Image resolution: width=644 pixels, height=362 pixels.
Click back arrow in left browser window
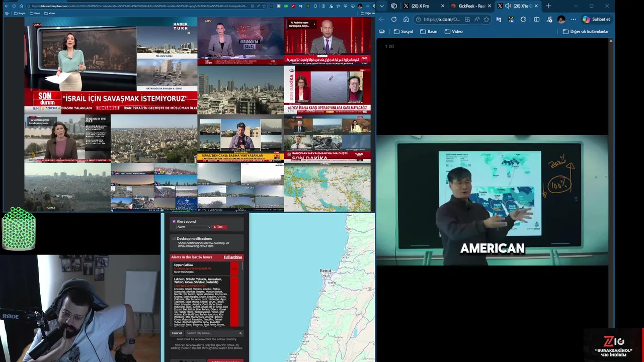click(7, 6)
